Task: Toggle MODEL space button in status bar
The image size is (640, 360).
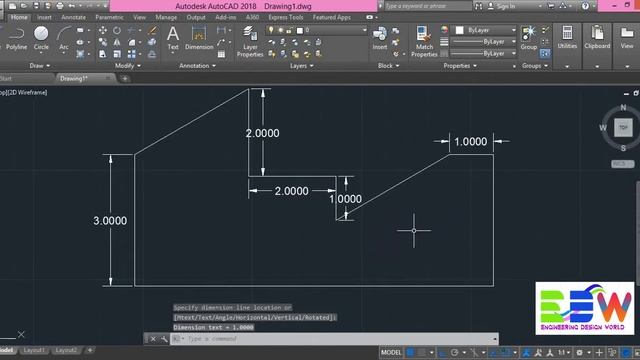Action: tap(391, 352)
